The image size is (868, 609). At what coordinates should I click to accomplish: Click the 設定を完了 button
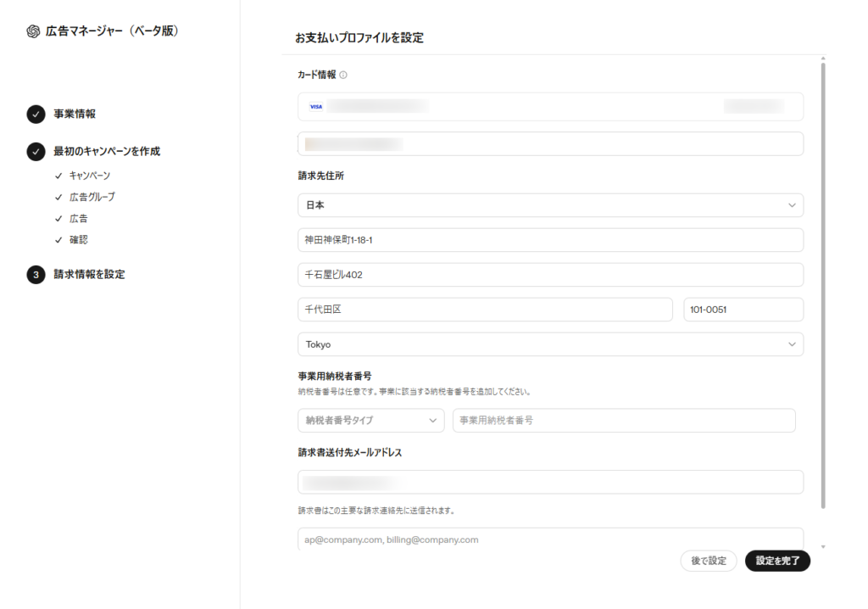777,561
